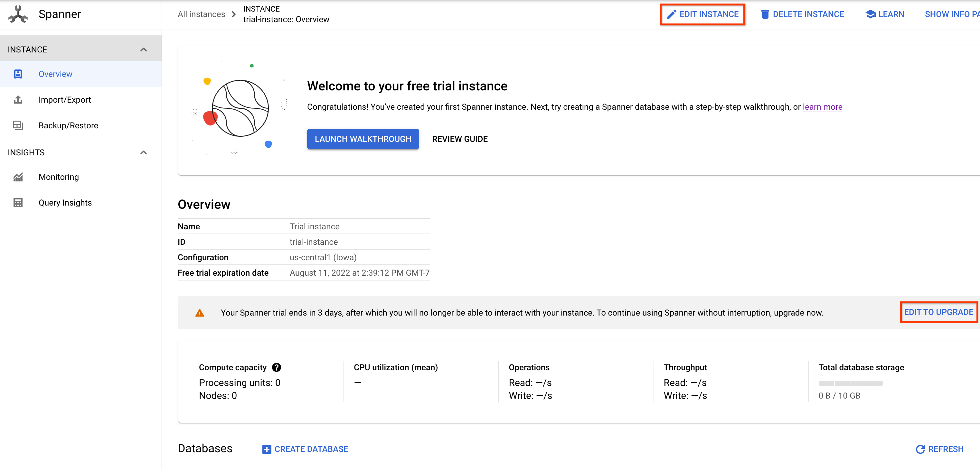Click the Import/Export icon

[17, 99]
